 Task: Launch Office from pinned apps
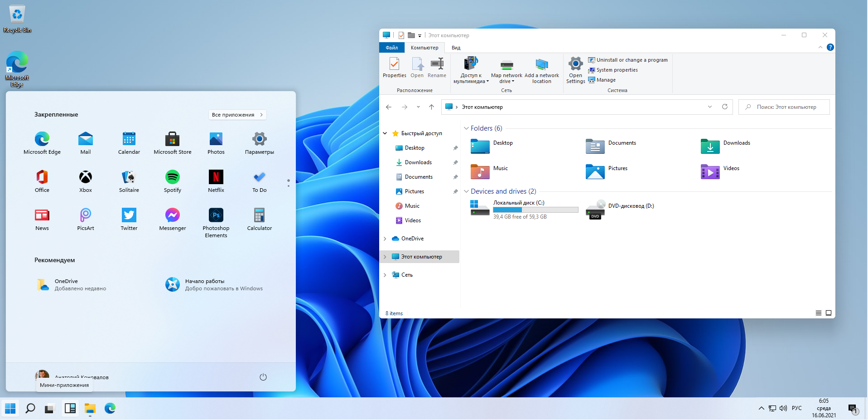(42, 181)
